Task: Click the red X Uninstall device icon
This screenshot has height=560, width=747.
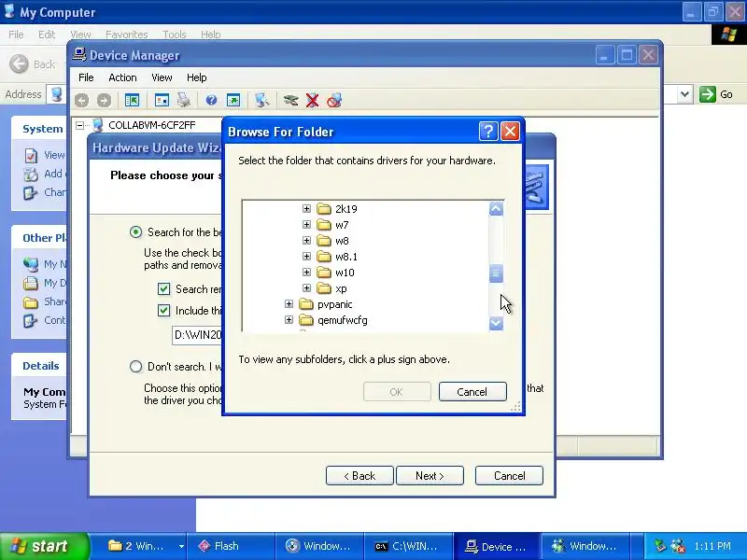Action: coord(313,100)
